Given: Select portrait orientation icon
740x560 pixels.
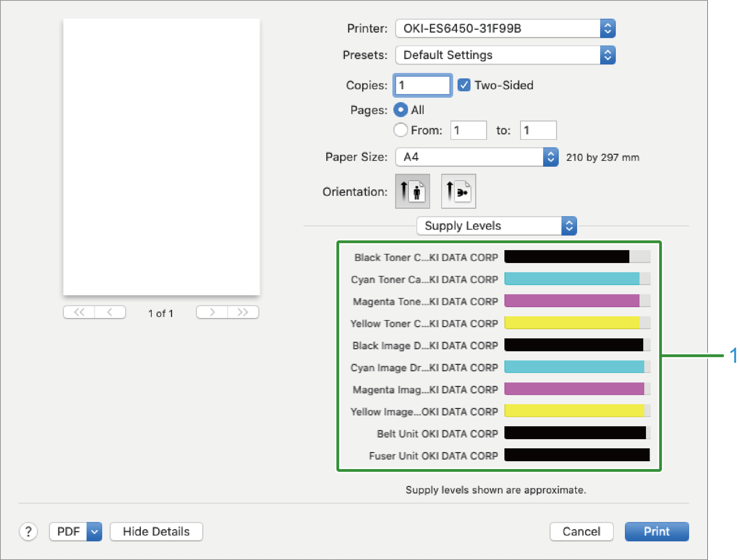Looking at the screenshot, I should click(x=412, y=191).
